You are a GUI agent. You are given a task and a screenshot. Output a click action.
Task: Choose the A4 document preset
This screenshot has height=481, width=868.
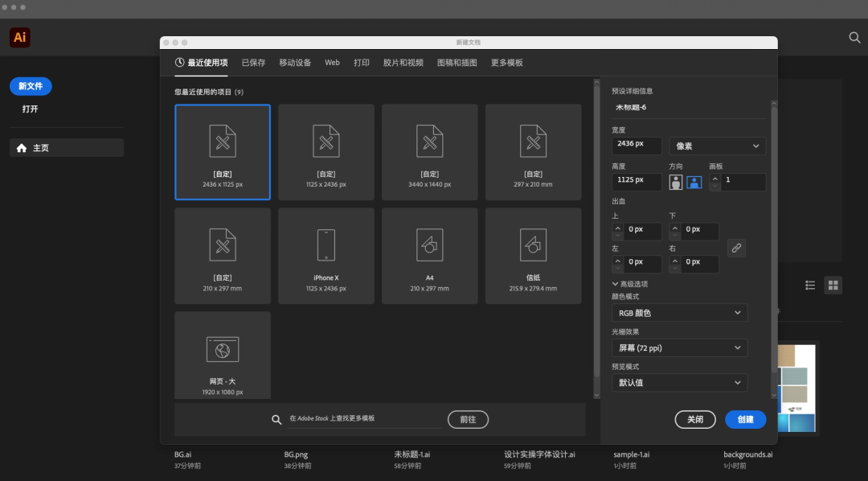pyautogui.click(x=429, y=245)
